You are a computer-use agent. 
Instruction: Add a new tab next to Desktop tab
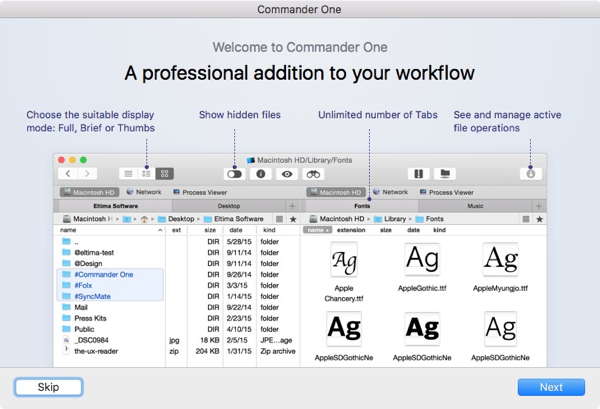[x=292, y=206]
